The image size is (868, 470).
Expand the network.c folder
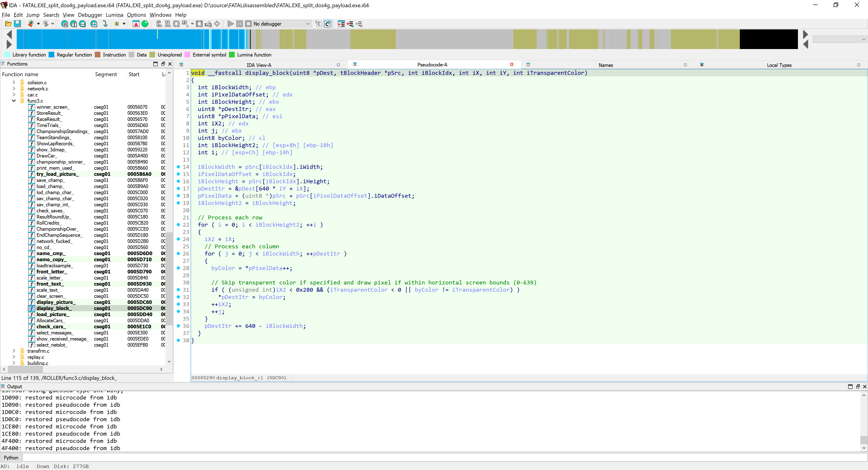pos(14,88)
